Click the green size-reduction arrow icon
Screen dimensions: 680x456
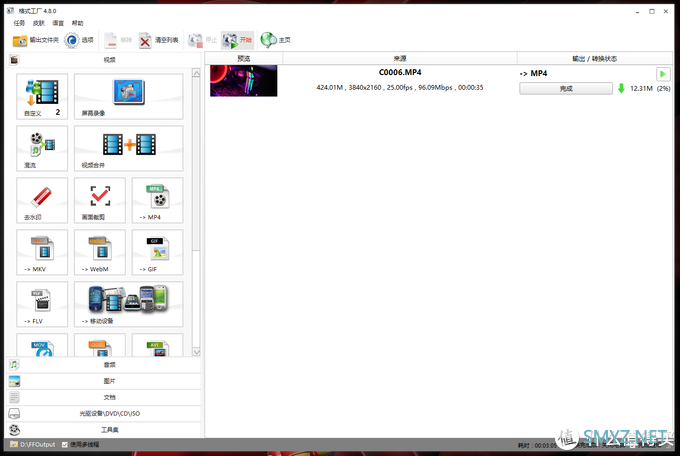click(x=621, y=89)
